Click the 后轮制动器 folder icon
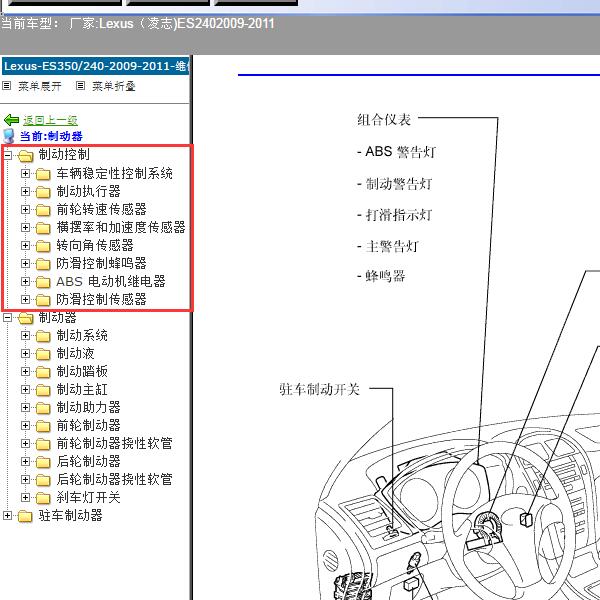The image size is (600, 600). (43, 462)
